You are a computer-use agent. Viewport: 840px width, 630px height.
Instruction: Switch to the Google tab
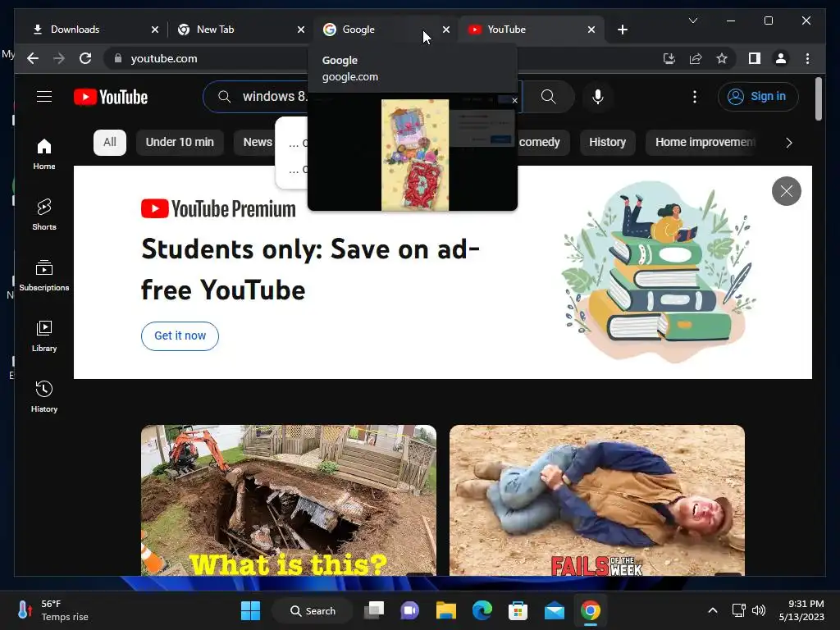(375, 30)
